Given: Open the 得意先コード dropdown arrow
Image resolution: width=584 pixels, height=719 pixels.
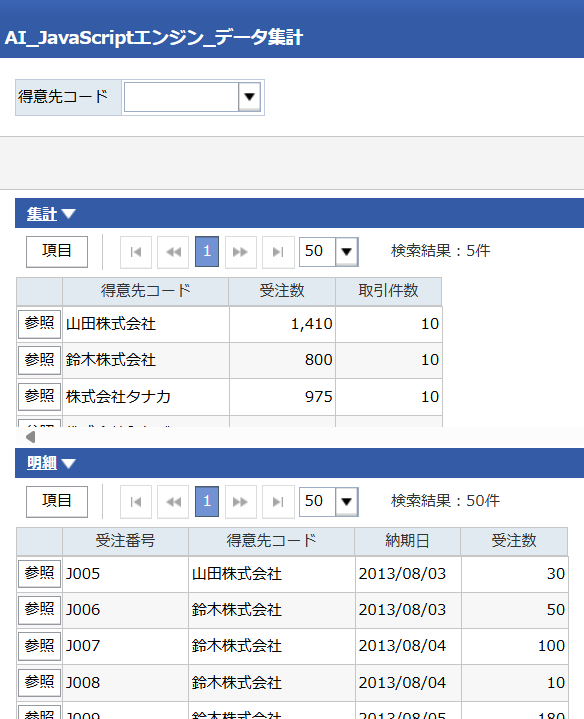Looking at the screenshot, I should tap(249, 97).
